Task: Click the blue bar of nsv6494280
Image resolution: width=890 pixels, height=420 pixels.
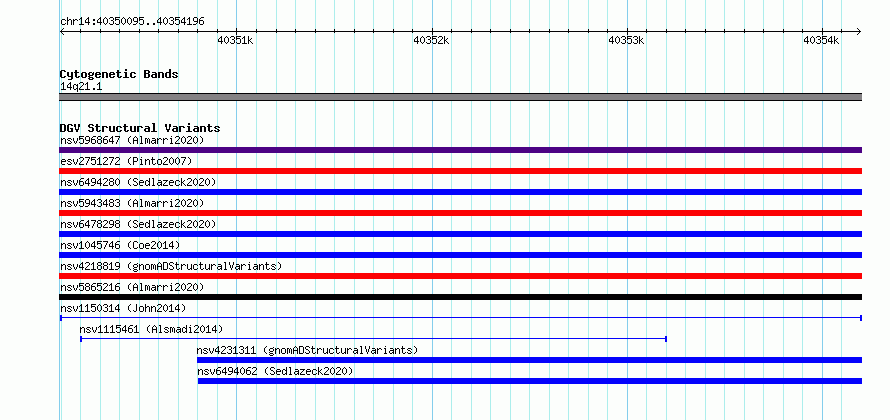Action: coord(460,192)
